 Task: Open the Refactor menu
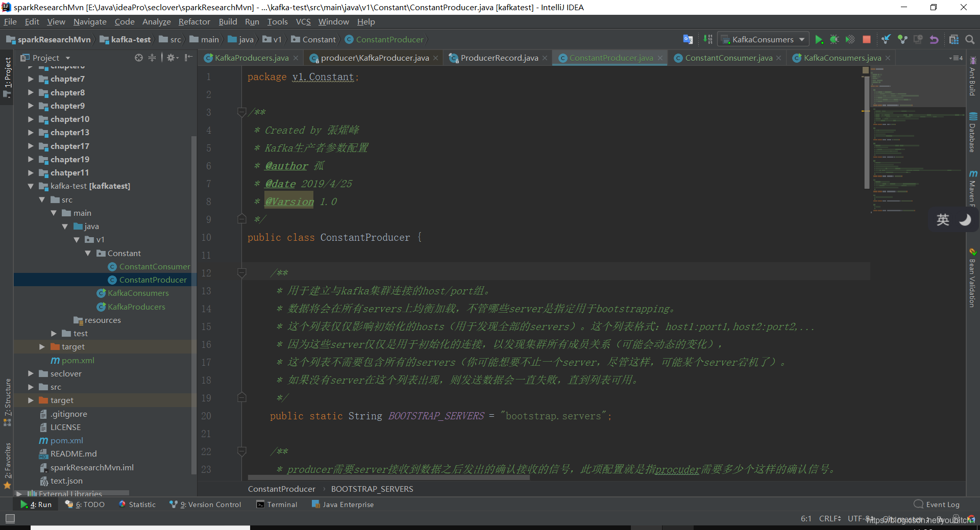[194, 21]
